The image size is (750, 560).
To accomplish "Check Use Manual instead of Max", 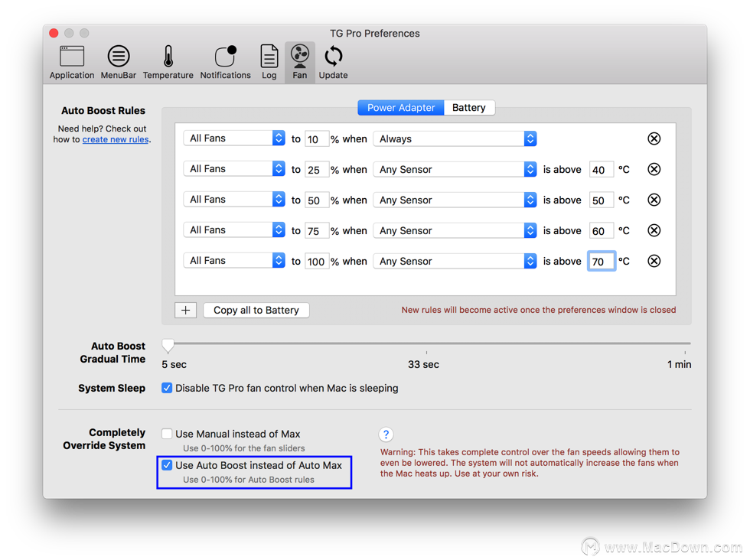I will (167, 434).
